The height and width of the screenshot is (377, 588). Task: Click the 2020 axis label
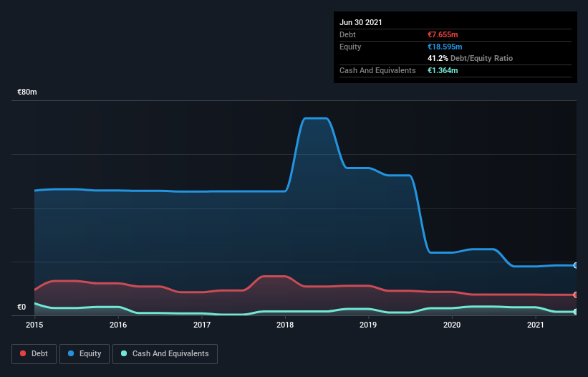[452, 325]
